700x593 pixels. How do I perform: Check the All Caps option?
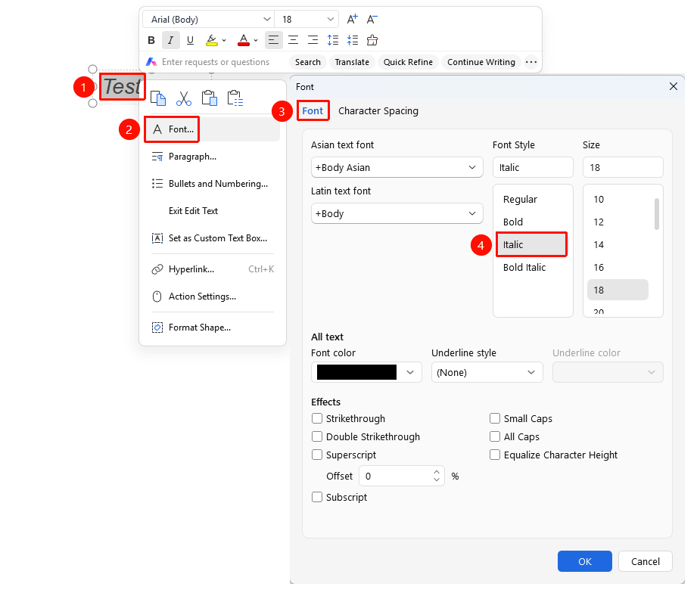(x=495, y=436)
